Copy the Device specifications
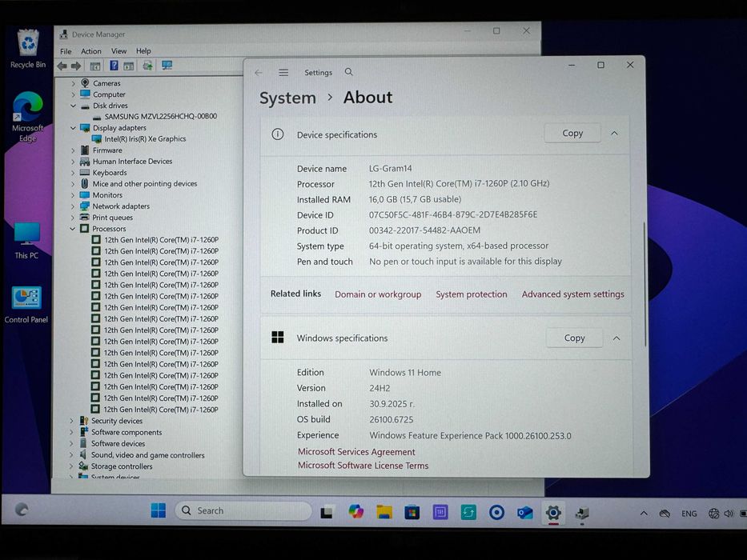The image size is (747, 560). pyautogui.click(x=572, y=134)
